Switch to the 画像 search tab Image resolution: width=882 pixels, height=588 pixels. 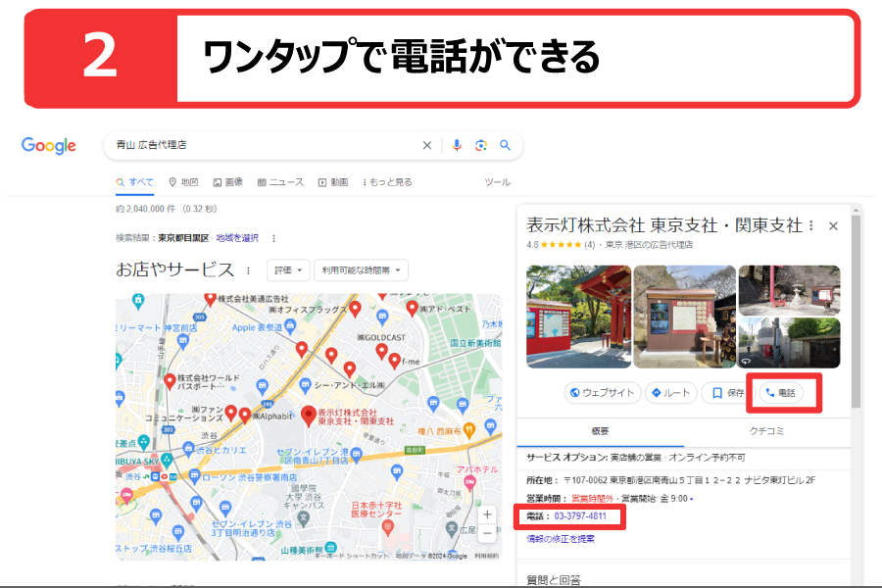click(x=227, y=182)
